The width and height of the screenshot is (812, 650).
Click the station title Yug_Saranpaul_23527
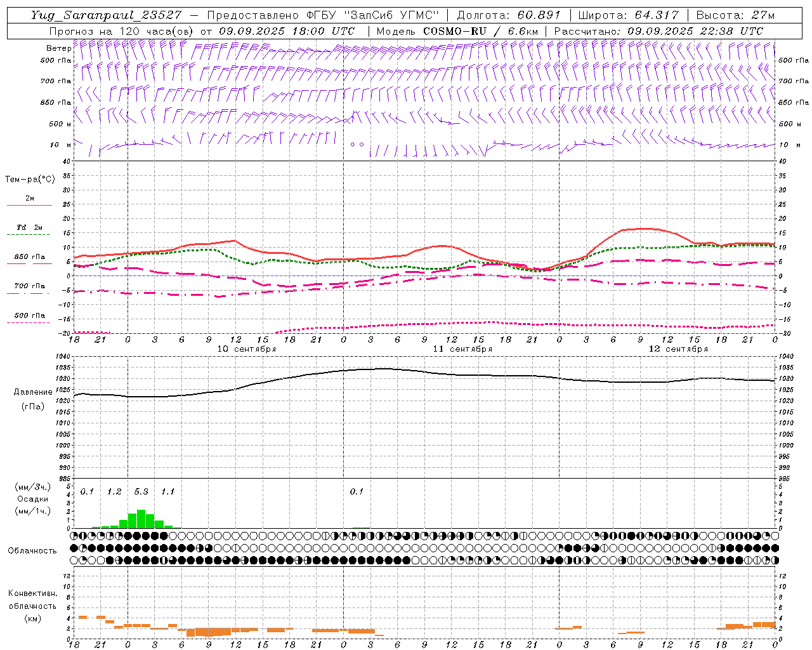[106, 15]
